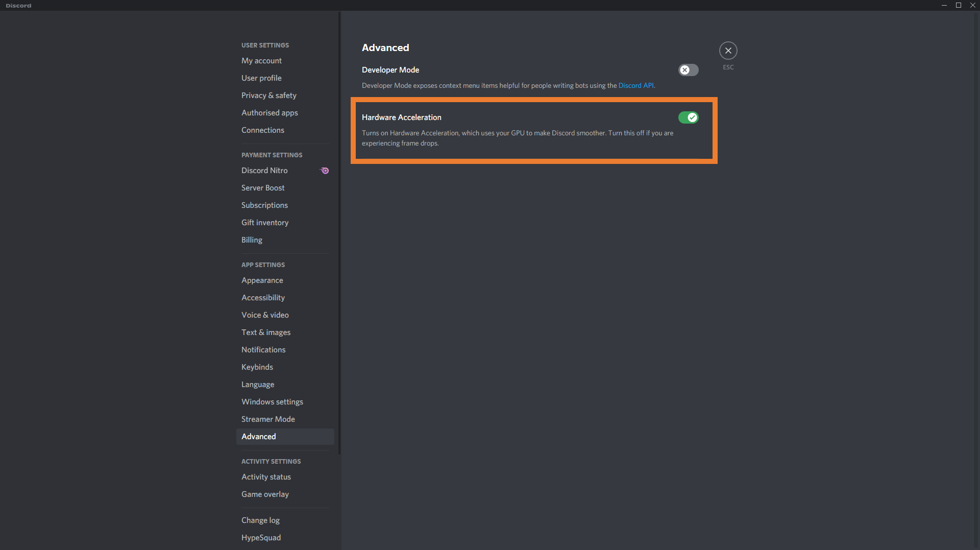Enable the Developer Mode toggle
The width and height of the screenshot is (980, 550).
click(688, 70)
